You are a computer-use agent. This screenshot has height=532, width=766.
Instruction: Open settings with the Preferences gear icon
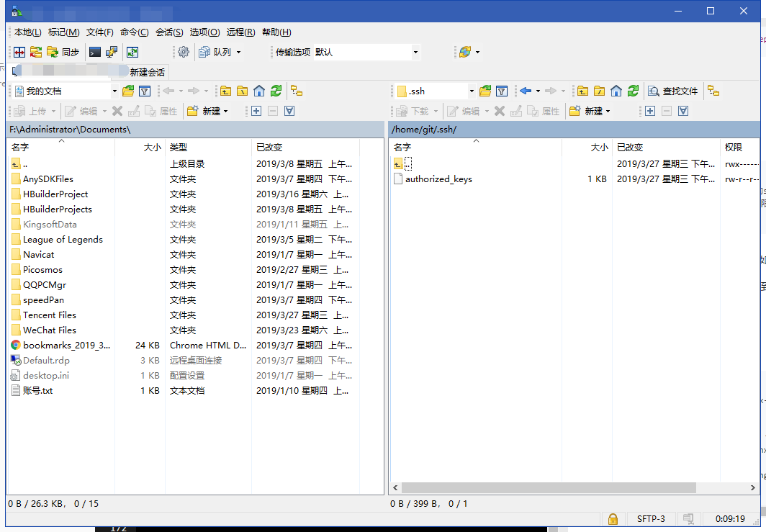coord(182,52)
